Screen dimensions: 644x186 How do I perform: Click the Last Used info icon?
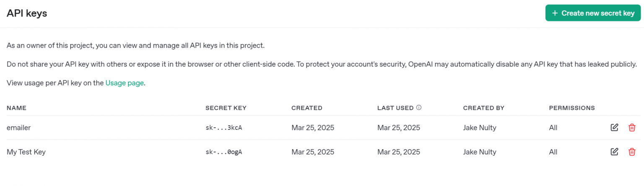419,108
